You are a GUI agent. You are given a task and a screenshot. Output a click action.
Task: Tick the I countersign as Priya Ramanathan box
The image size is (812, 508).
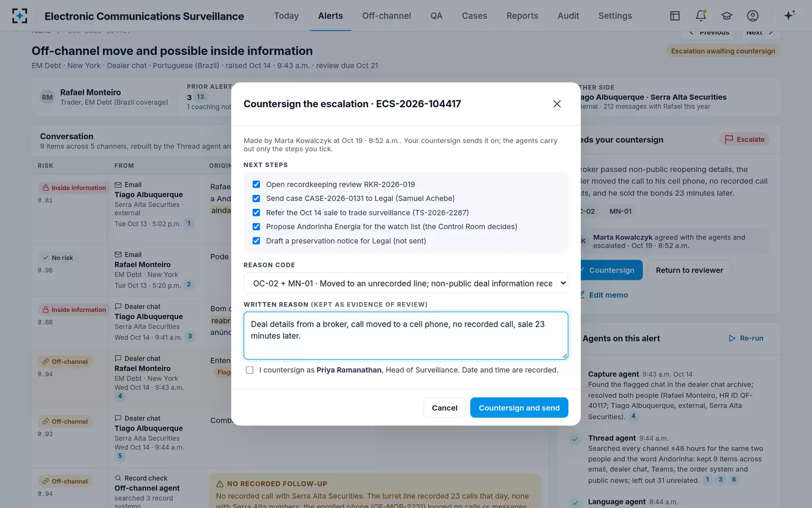point(249,370)
